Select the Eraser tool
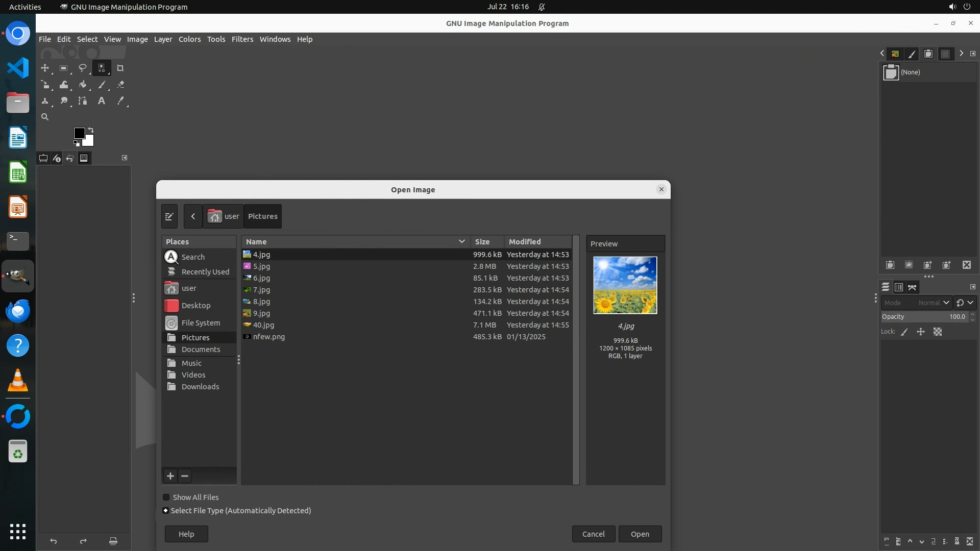The height and width of the screenshot is (551, 980). pos(120,85)
